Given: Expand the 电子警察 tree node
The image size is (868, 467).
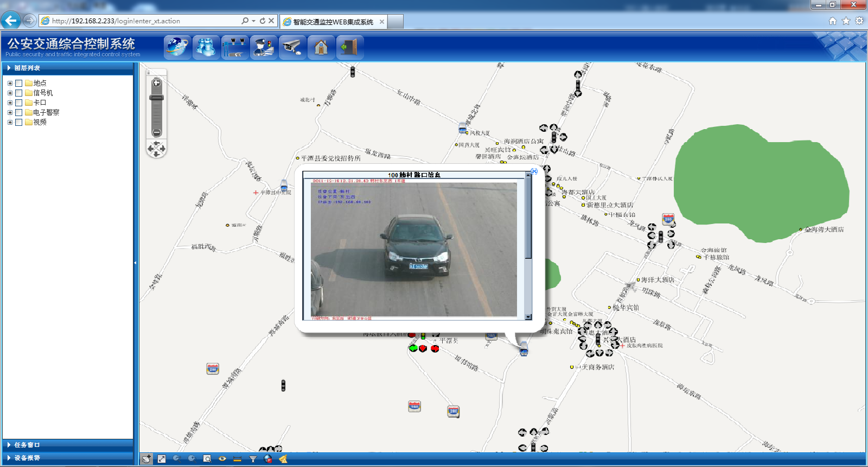Looking at the screenshot, I should [10, 112].
